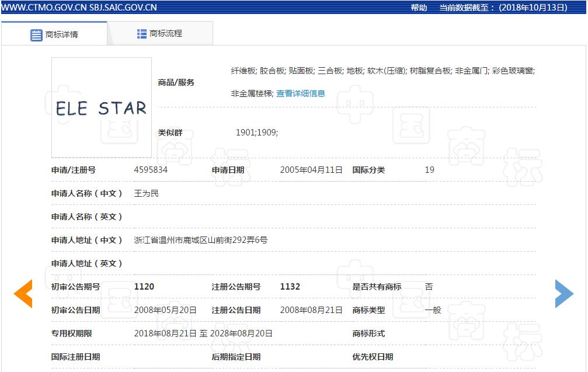Go to previous trademark with orange arrow
The width and height of the screenshot is (588, 372).
pyautogui.click(x=23, y=293)
